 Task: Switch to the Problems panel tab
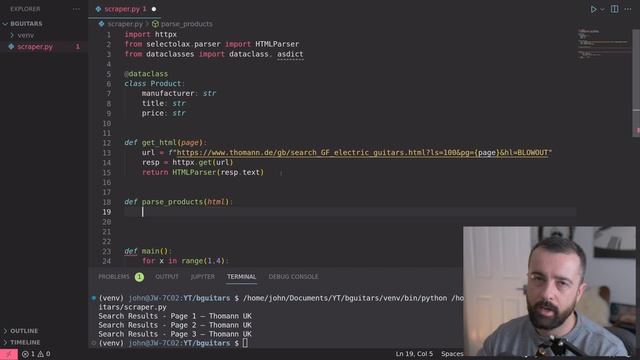[113, 277]
